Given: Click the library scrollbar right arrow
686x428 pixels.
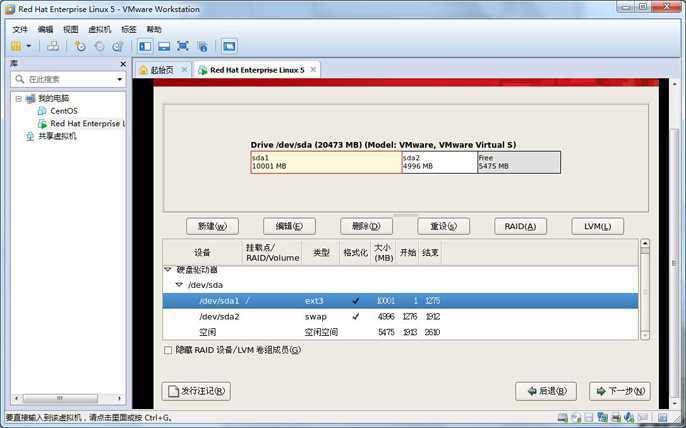Looking at the screenshot, I should [x=119, y=398].
